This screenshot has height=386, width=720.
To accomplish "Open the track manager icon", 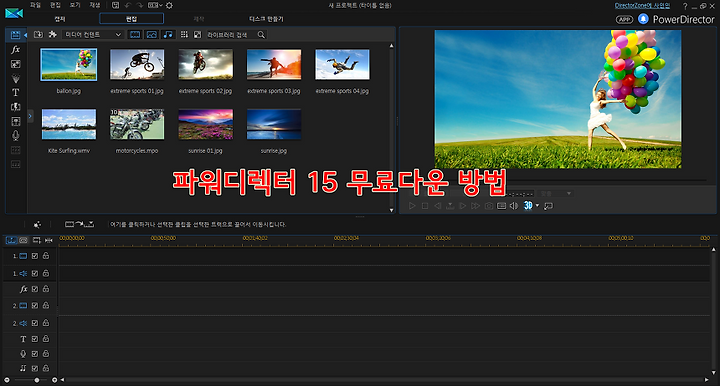I will [x=36, y=240].
